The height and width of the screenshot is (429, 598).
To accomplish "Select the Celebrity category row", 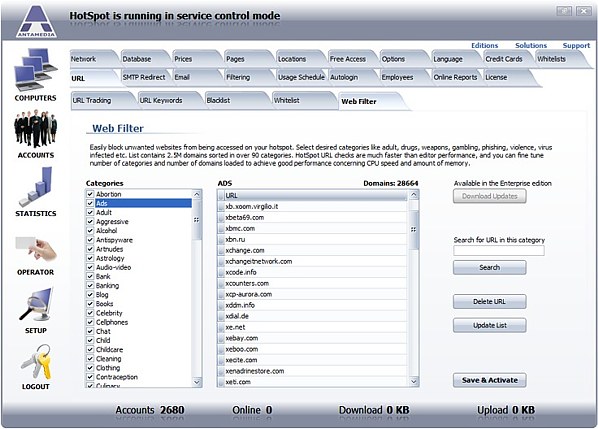I will [x=139, y=313].
